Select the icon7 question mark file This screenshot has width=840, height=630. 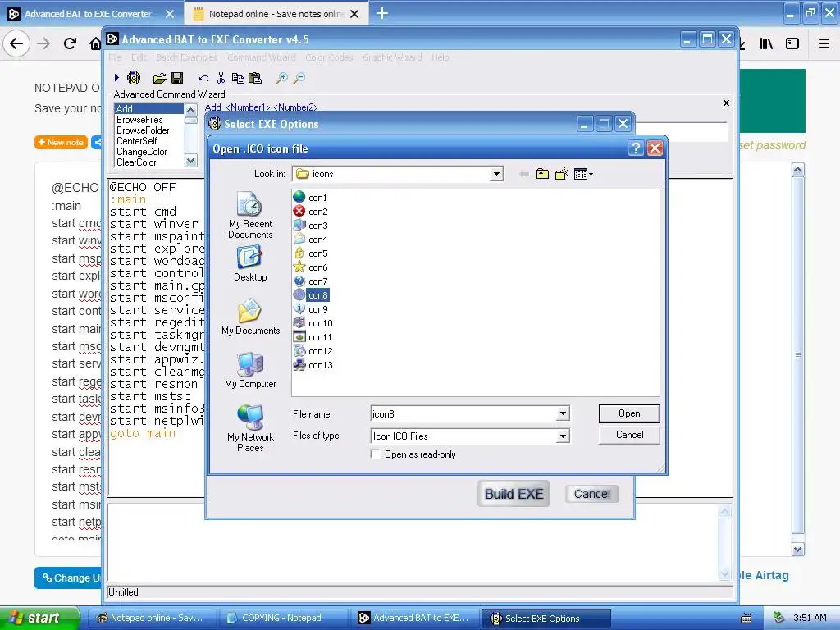click(x=311, y=281)
